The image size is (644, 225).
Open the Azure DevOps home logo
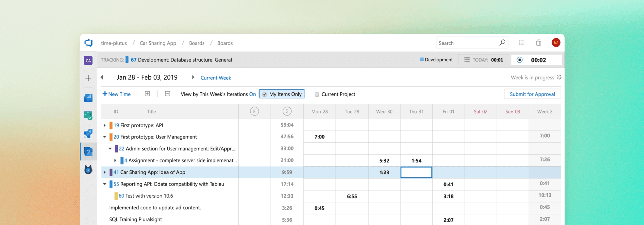tap(88, 43)
